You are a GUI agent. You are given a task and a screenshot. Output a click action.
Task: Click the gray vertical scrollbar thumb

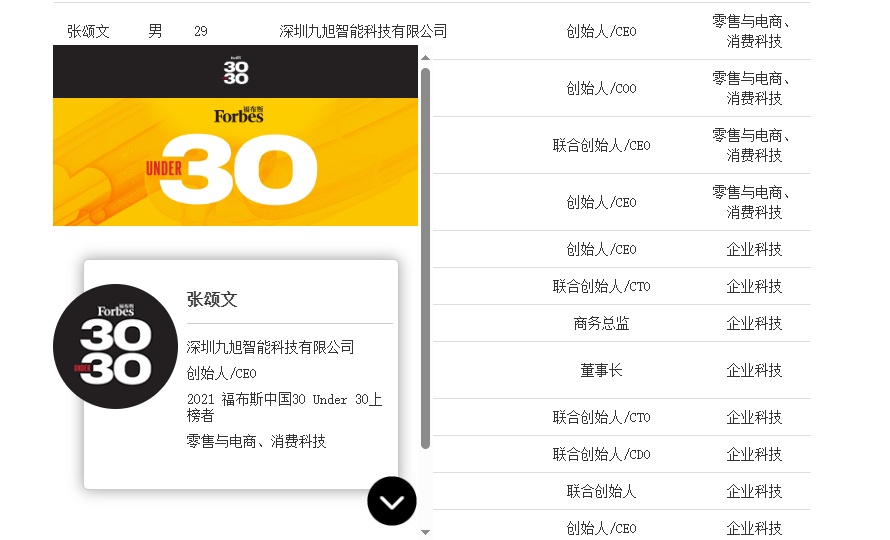pos(426,258)
